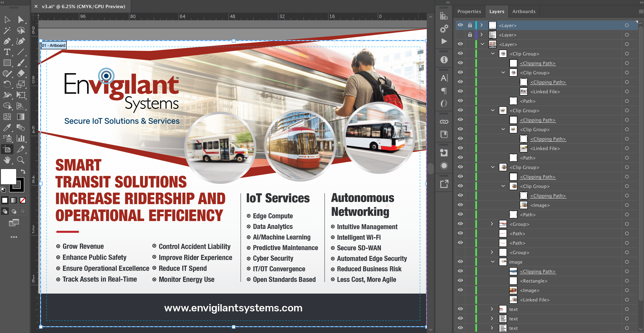The width and height of the screenshot is (644, 333).
Task: Switch to the Properties tab
Action: [469, 11]
